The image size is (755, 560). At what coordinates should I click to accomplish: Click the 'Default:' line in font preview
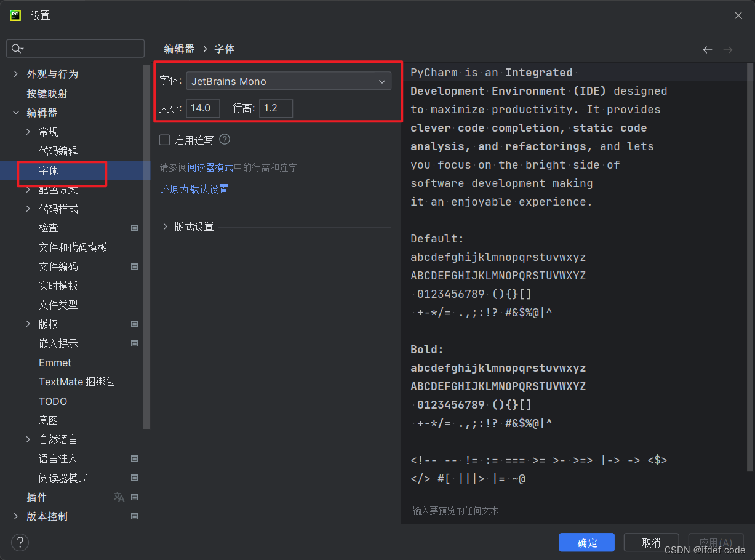click(x=437, y=239)
